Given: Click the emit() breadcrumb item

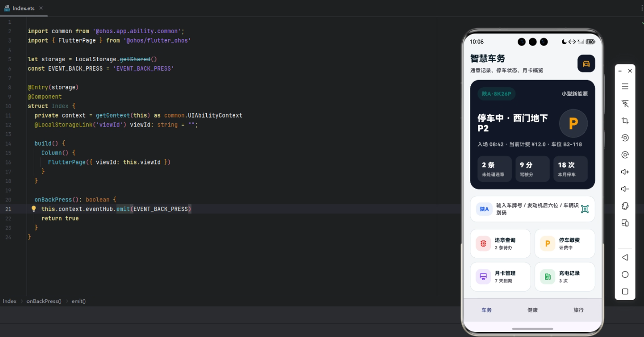Looking at the screenshot, I should coord(79,301).
